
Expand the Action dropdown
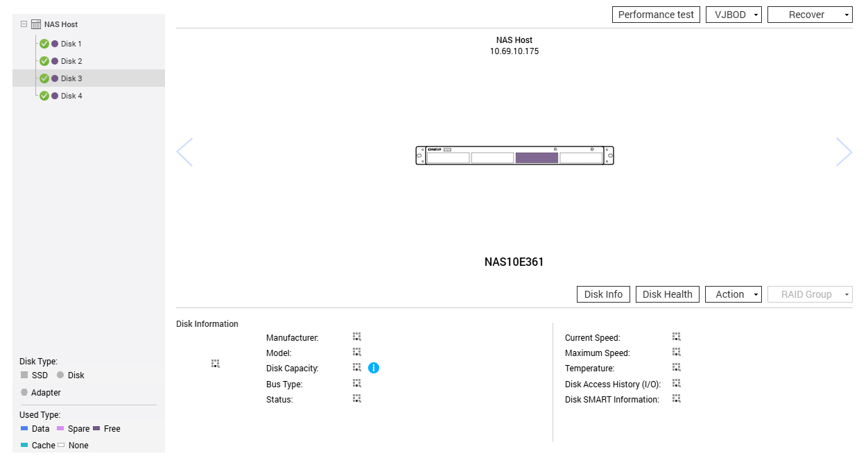(x=734, y=294)
